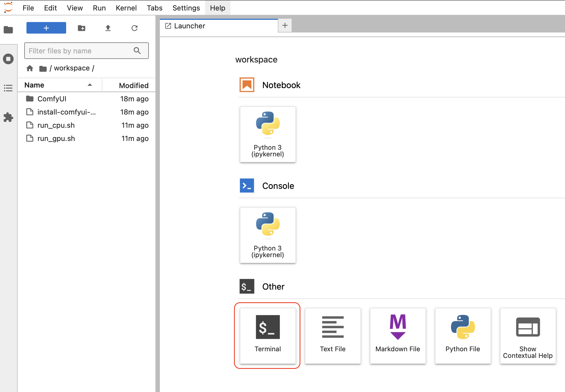This screenshot has height=392, width=565.
Task: Toggle the File Browser sidebar
Action: pos(8,30)
